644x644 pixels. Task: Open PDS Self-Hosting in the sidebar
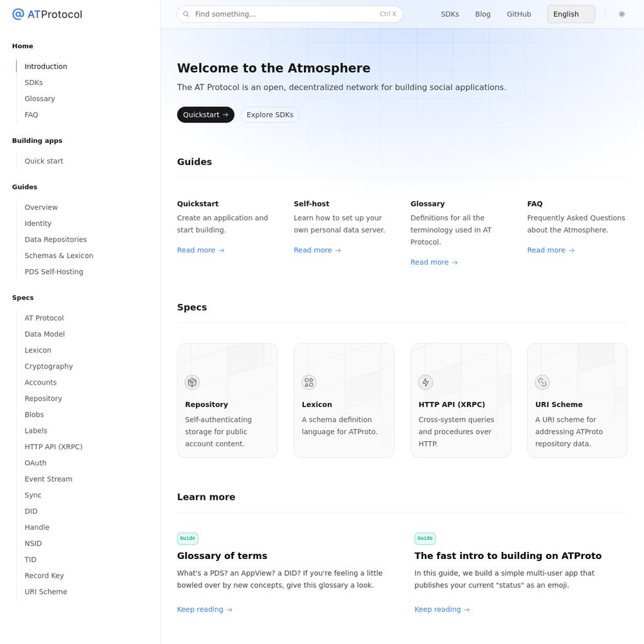54,272
